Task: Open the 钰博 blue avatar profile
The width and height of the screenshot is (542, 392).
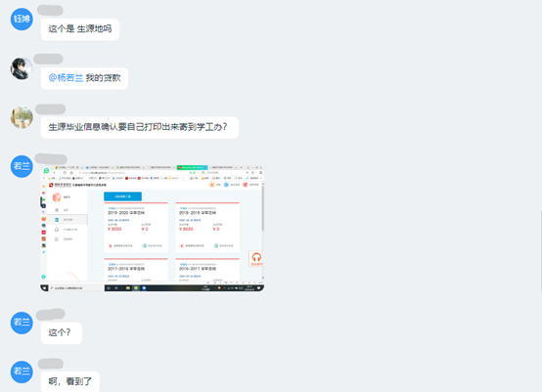Action: pos(22,19)
